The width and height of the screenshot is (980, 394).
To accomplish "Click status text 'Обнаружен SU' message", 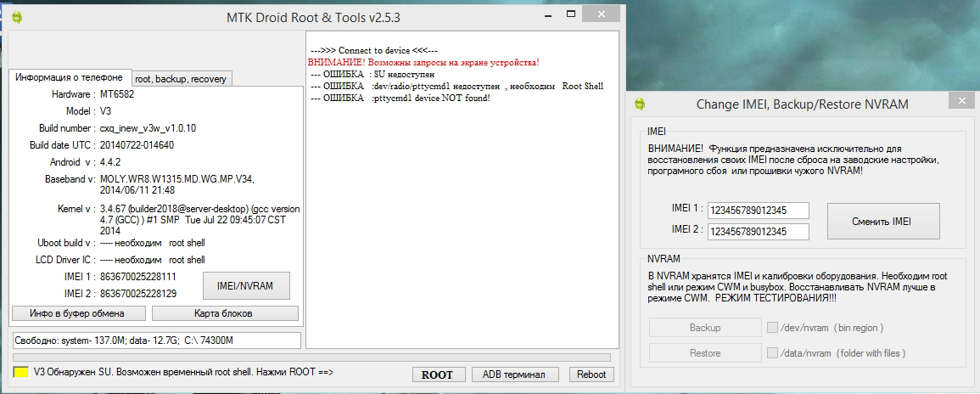I will 184,372.
